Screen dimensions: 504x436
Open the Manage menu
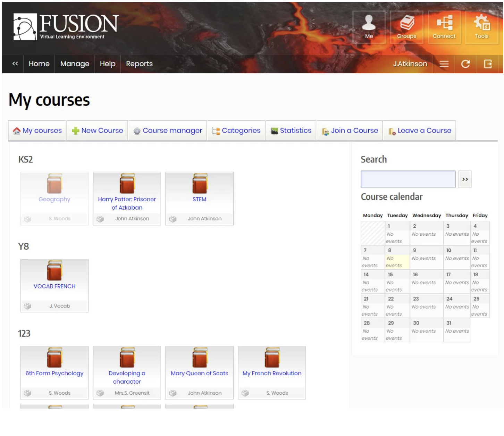pyautogui.click(x=75, y=64)
